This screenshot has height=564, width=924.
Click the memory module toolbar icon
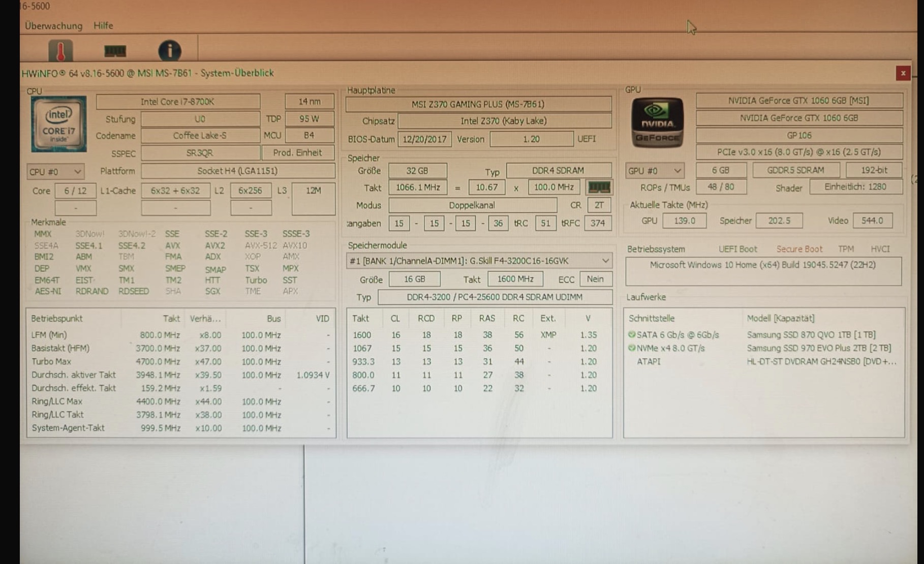(115, 51)
